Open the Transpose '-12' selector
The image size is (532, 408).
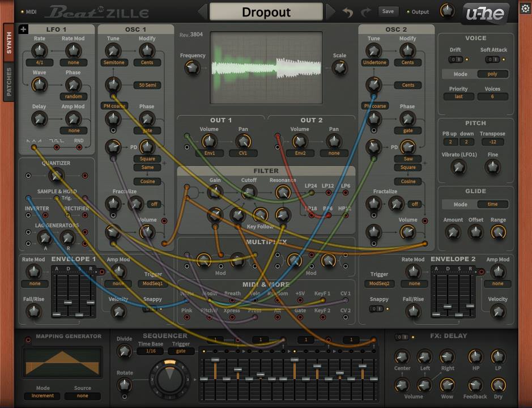(492, 142)
